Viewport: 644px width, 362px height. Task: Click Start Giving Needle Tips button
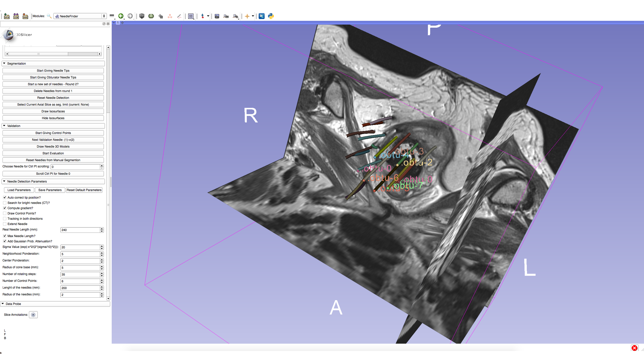53,71
